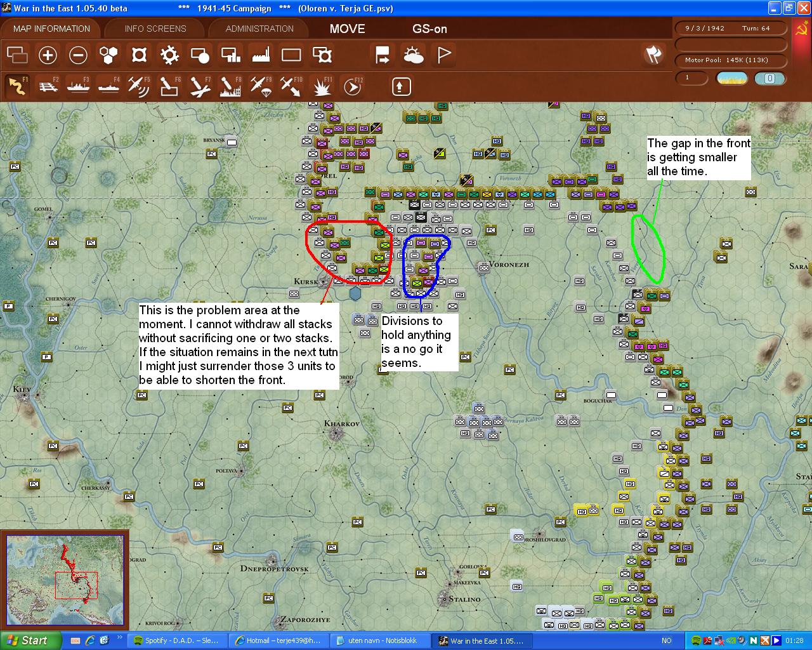Switch to Hotmail taskbar window
This screenshot has height=650, width=812.
point(279,640)
